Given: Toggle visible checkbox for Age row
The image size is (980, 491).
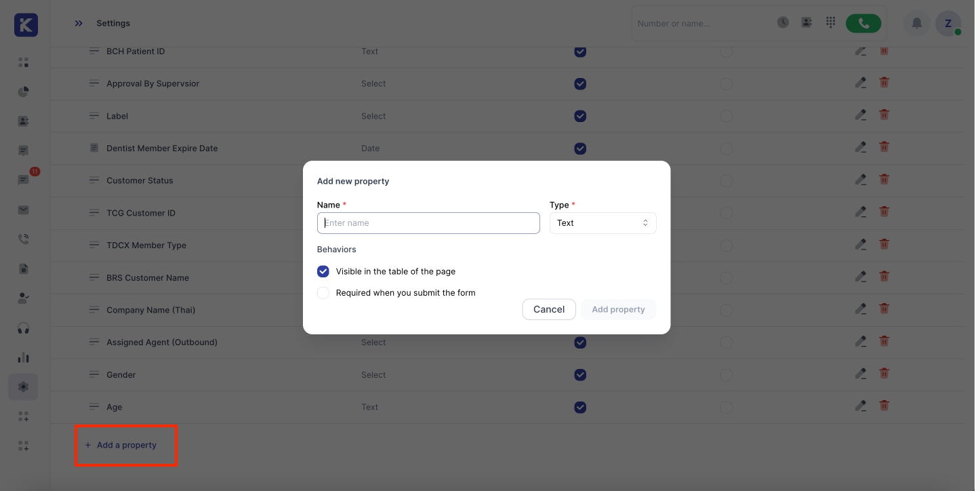Looking at the screenshot, I should (x=580, y=407).
